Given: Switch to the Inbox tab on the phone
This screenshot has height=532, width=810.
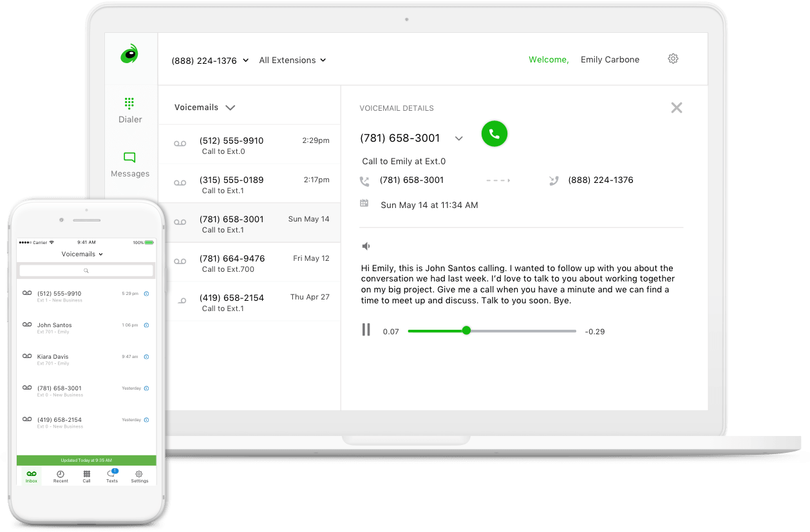Looking at the screenshot, I should (x=31, y=477).
